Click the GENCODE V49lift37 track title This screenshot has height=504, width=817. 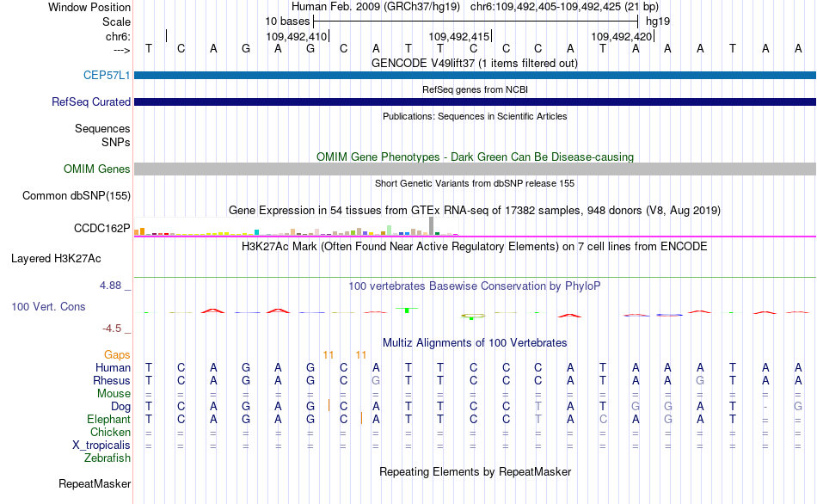coord(474,63)
